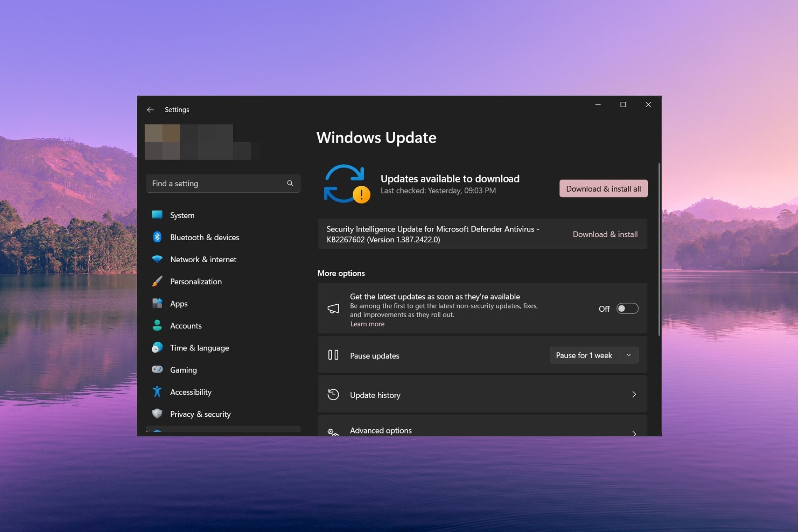Select Apps in sidebar

point(223,303)
